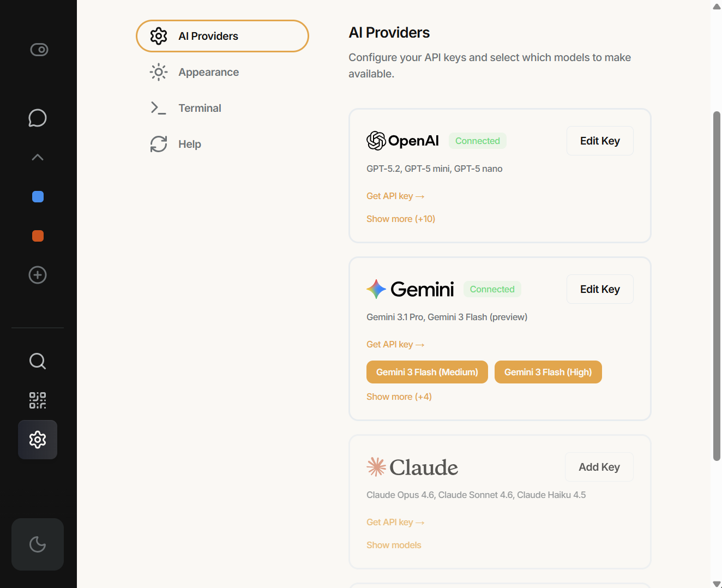Open the chat bubble icon in sidebar
The image size is (722, 588).
pos(38,118)
